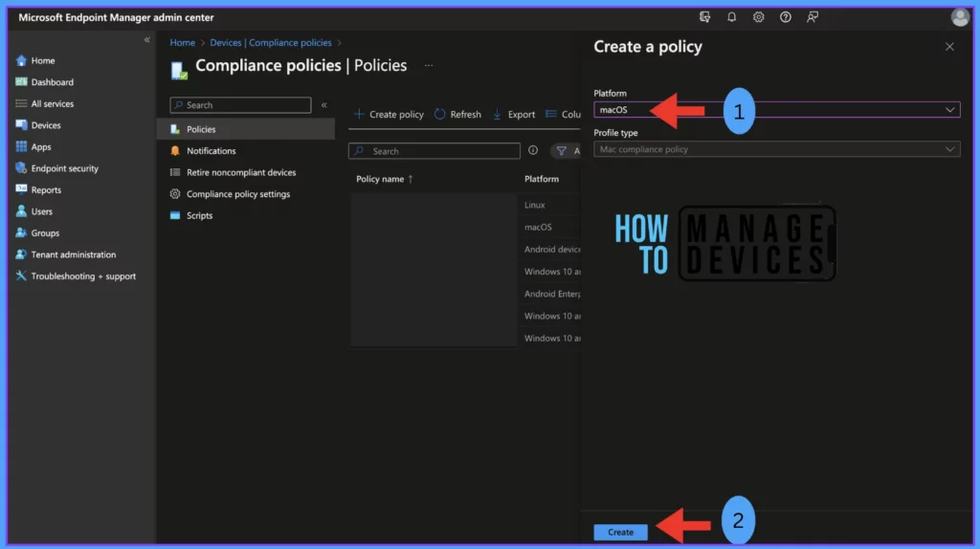Select Scripts in the blade menu
This screenshot has height=549, width=980.
(199, 215)
